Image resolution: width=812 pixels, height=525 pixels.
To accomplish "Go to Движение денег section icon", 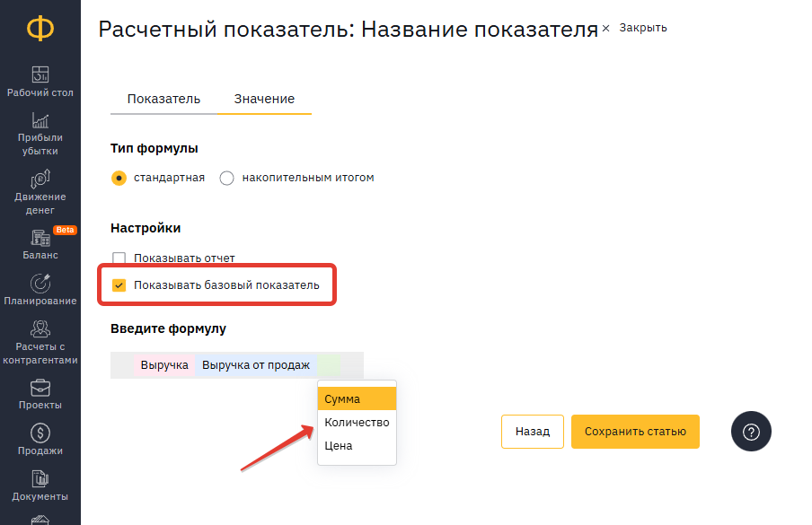I will pyautogui.click(x=40, y=179).
